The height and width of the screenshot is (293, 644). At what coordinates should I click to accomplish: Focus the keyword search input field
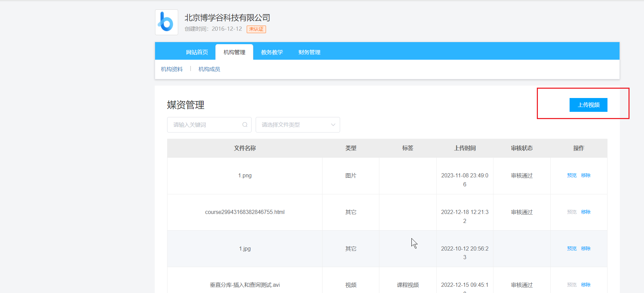pos(209,125)
